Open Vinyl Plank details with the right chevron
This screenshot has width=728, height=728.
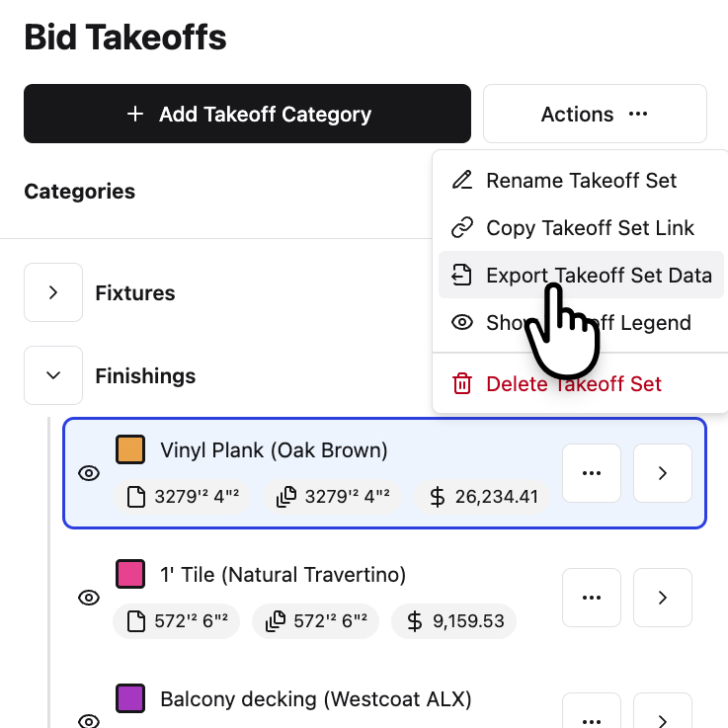click(x=663, y=473)
